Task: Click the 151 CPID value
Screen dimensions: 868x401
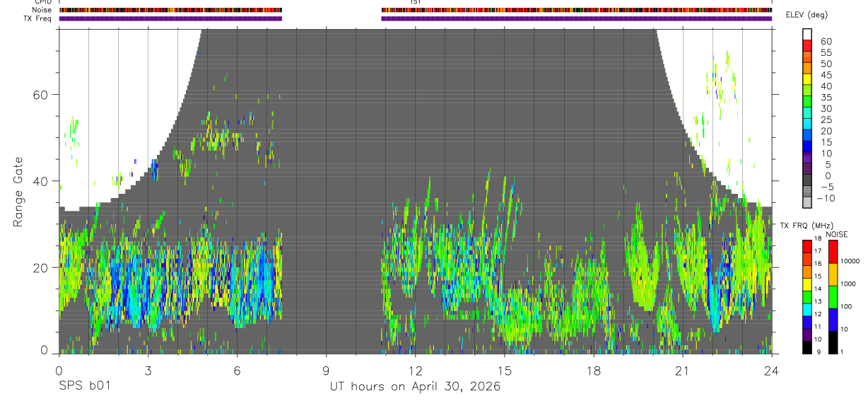Action: (415, 2)
